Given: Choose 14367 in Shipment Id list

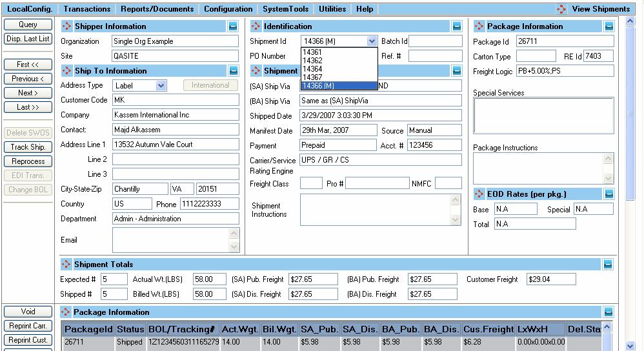Looking at the screenshot, I should [x=312, y=77].
